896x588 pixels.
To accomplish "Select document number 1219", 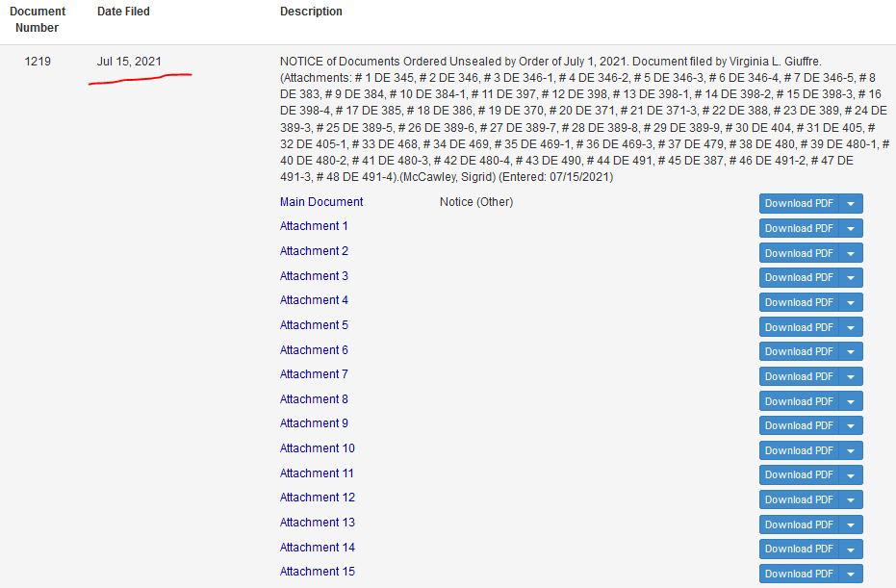I will click(38, 62).
